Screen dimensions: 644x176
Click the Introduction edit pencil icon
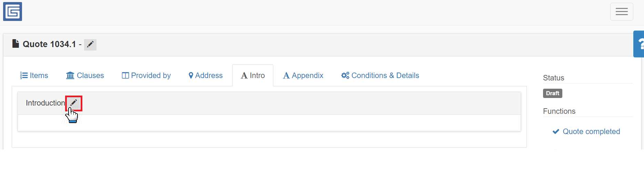point(74,103)
